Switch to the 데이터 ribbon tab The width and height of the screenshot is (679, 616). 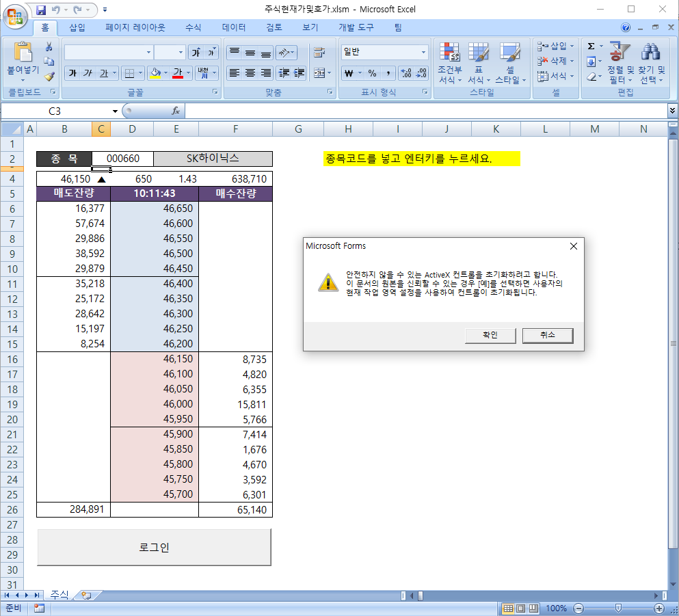tap(234, 27)
